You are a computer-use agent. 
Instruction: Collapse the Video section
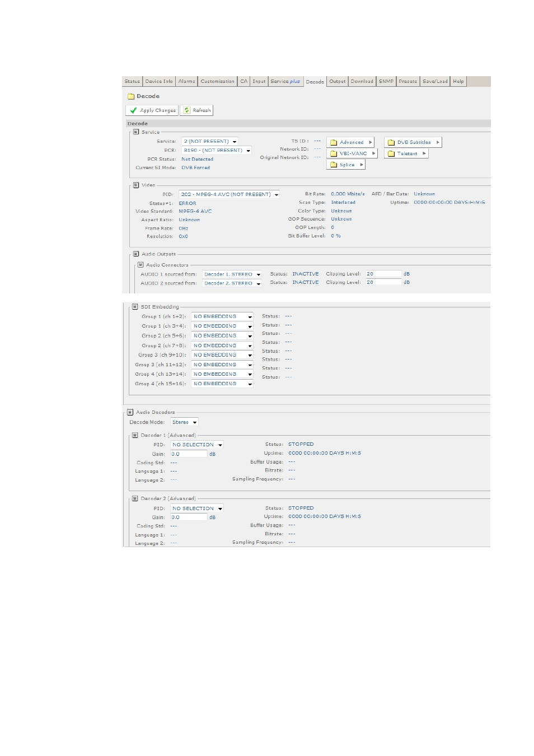(136, 185)
